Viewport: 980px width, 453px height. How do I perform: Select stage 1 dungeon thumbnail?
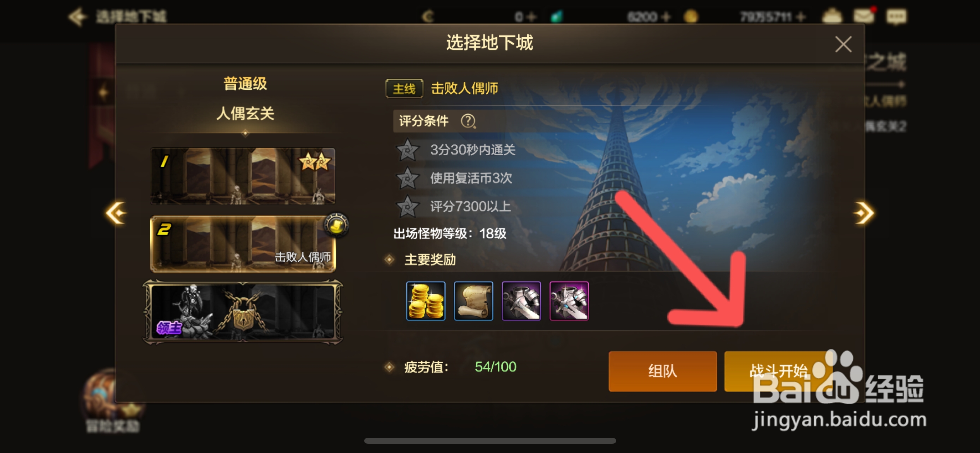click(243, 176)
